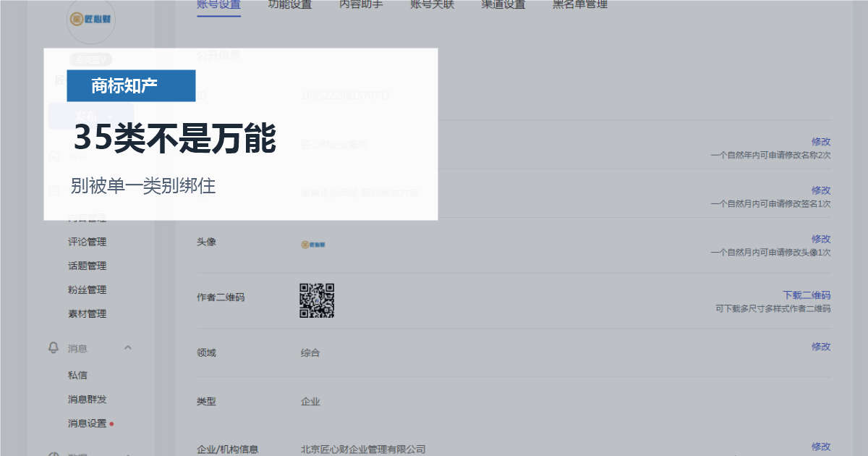This screenshot has height=456, width=868.
Task: Switch to the 黑名单管理 tab
Action: [580, 4]
